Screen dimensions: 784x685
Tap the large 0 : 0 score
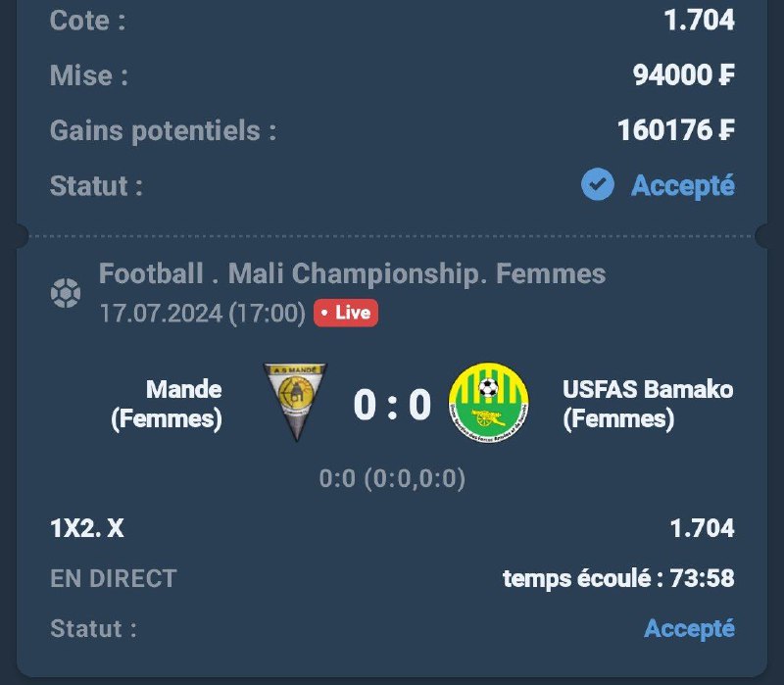[x=392, y=404]
